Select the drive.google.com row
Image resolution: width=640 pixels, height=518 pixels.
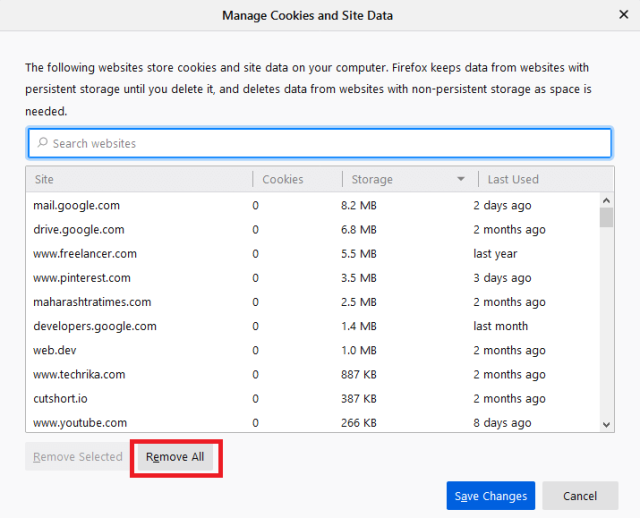pyautogui.click(x=313, y=229)
